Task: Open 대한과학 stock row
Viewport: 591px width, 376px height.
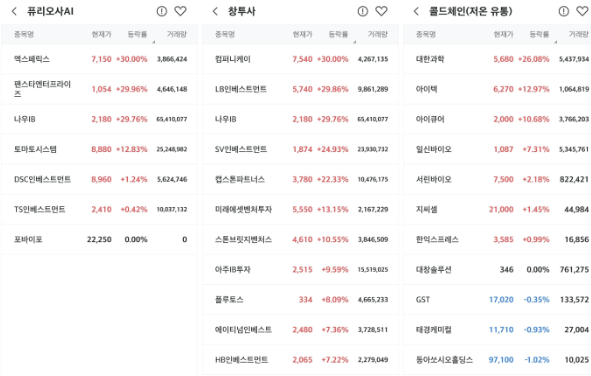Action: [x=497, y=59]
